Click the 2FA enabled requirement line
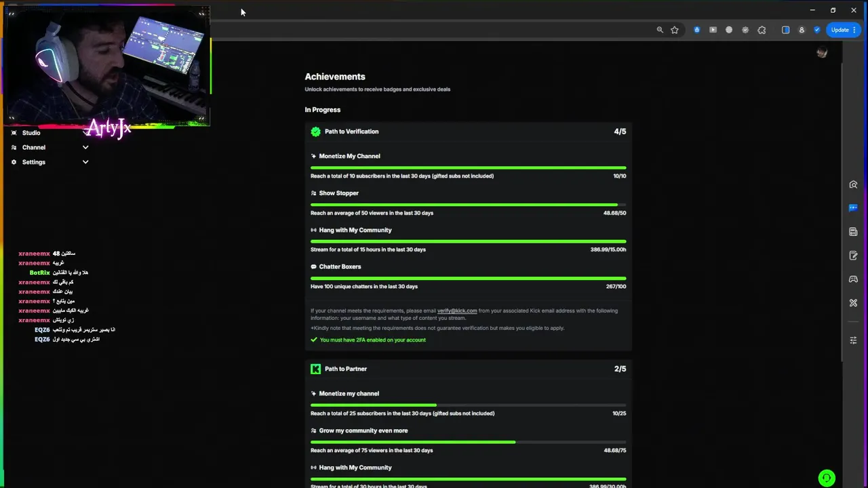Screen dimensions: 868x488 [x=368, y=340]
